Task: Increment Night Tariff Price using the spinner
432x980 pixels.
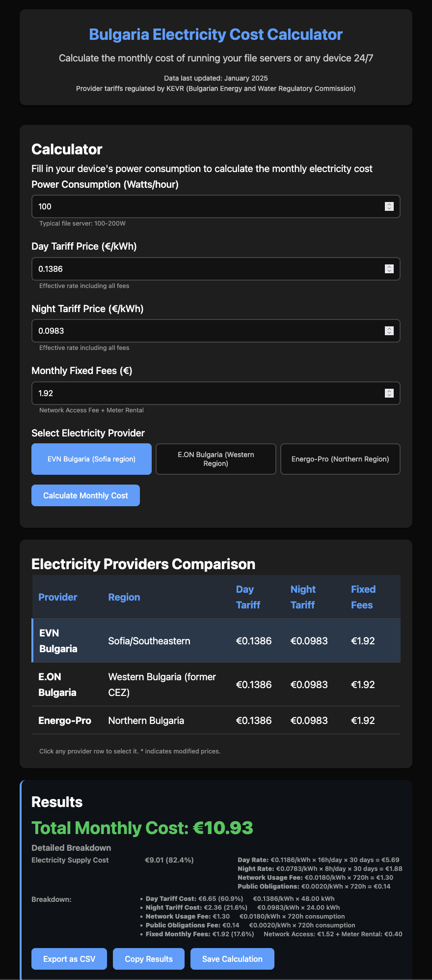Action: pyautogui.click(x=389, y=328)
